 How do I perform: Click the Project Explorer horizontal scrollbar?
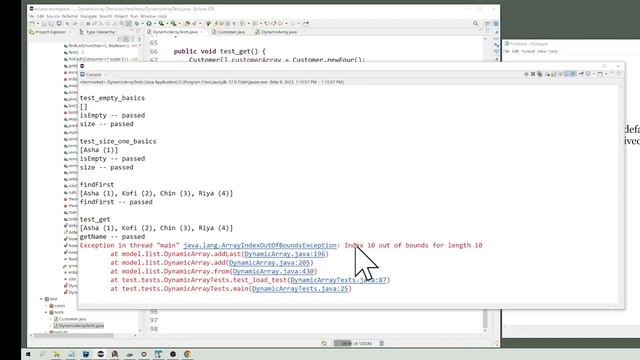click(x=73, y=336)
